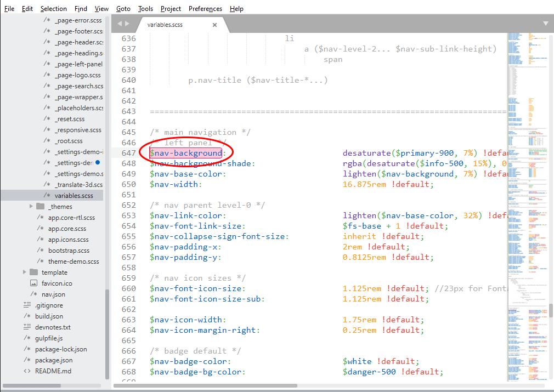Click the favicon.ico image file icon
This screenshot has height=392, width=554.
tap(33, 283)
